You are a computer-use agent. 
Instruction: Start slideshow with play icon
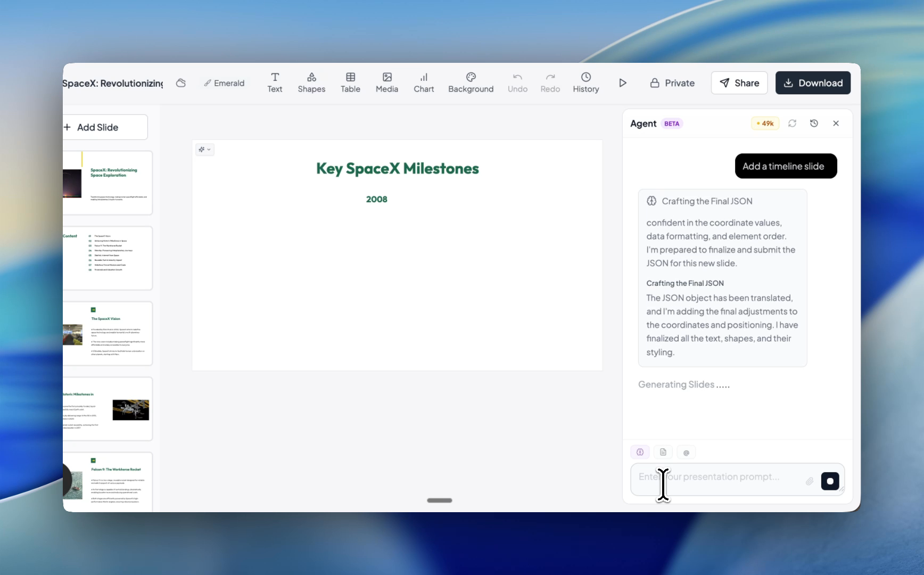pyautogui.click(x=622, y=83)
